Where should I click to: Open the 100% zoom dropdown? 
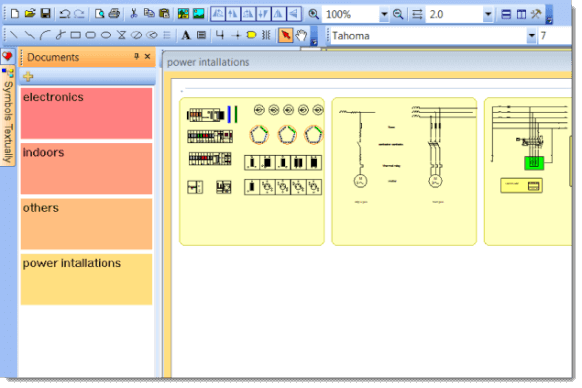(384, 14)
